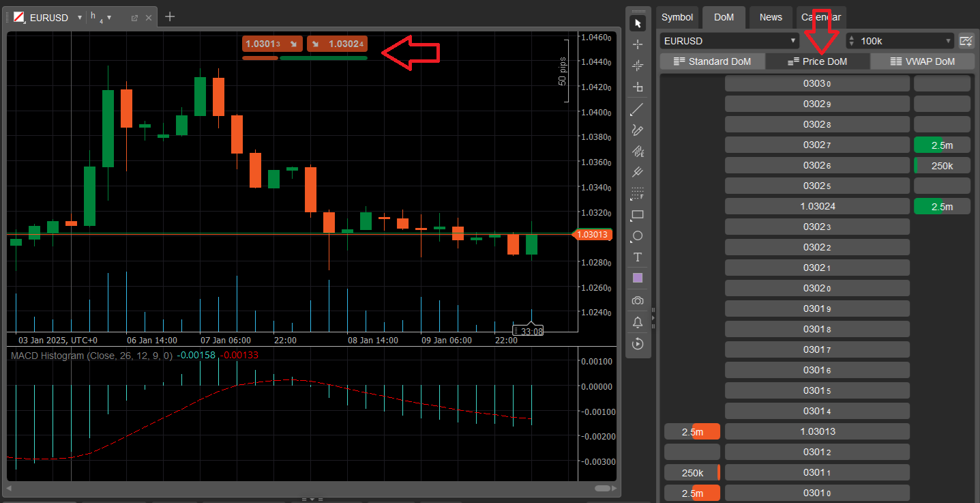Switch to the News tab
Screen dimensions: 980x503
point(770,17)
